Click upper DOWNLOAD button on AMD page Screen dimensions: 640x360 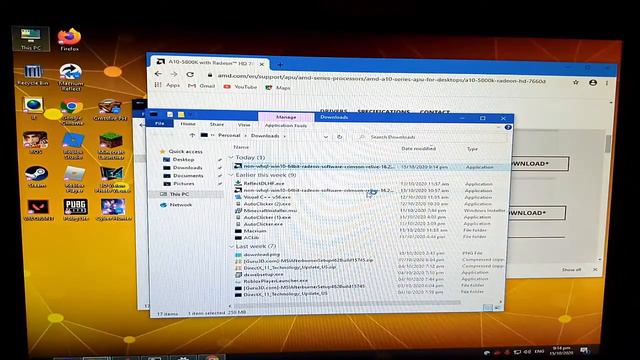click(x=538, y=164)
